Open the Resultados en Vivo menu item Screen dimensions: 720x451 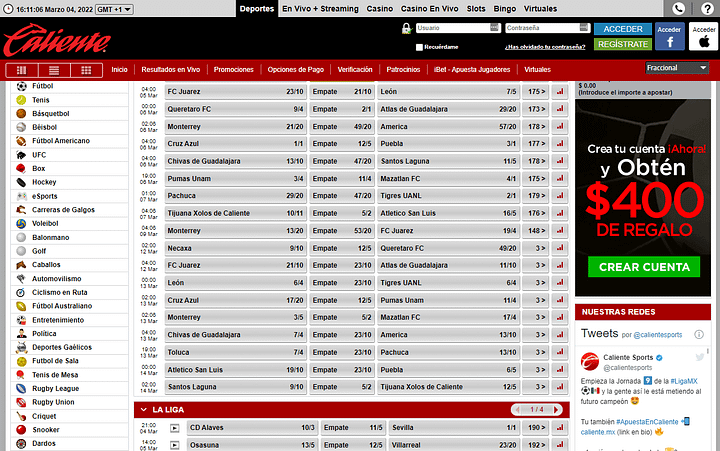(170, 70)
